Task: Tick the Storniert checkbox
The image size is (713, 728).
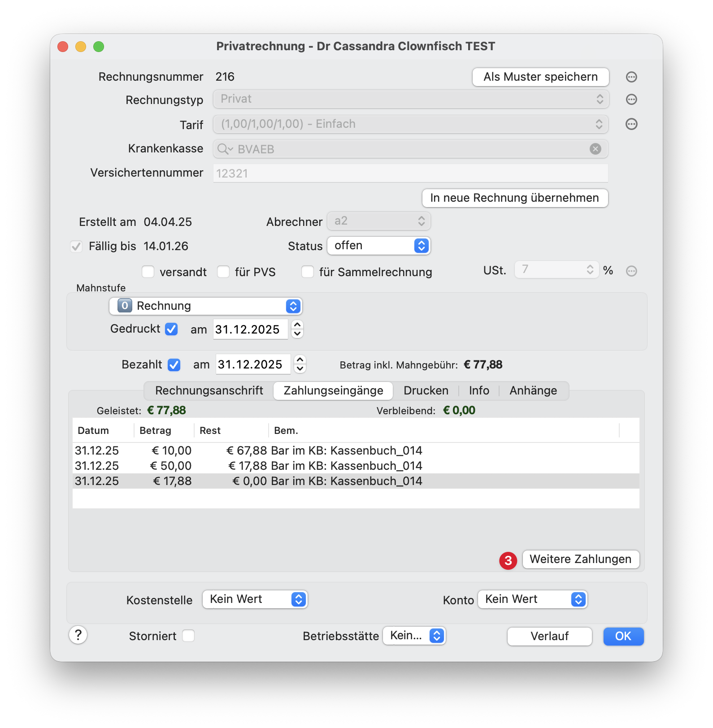Action: 188,636
